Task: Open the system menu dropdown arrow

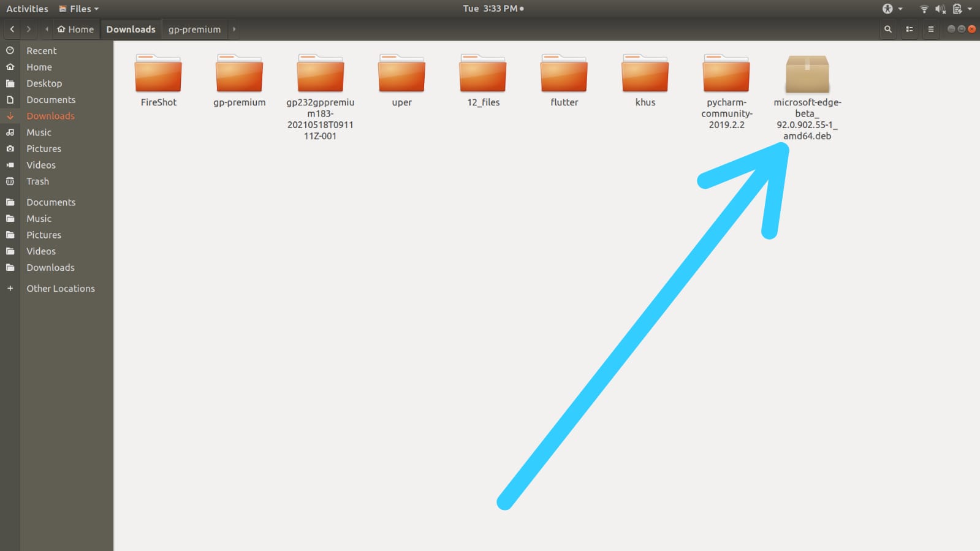Action: (970, 9)
